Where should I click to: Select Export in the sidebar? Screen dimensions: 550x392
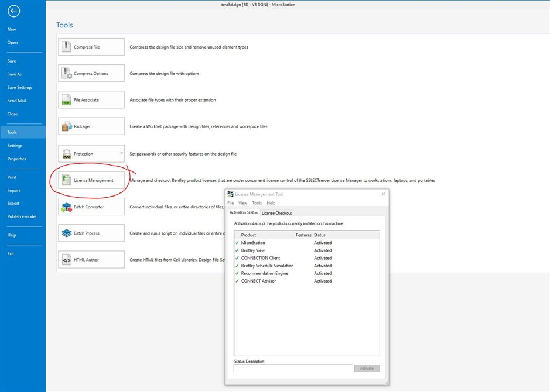pyautogui.click(x=13, y=204)
